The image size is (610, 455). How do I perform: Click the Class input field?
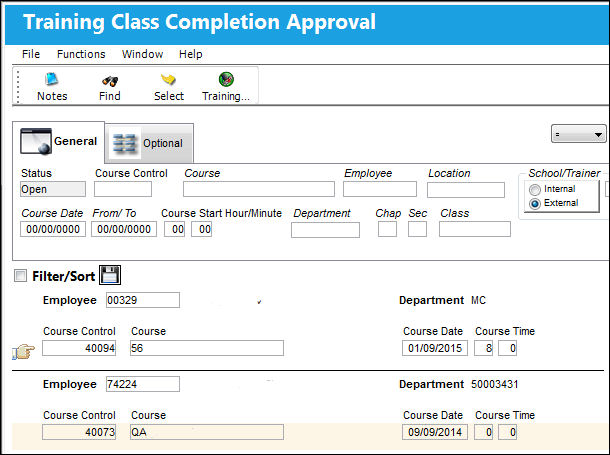coord(475,229)
